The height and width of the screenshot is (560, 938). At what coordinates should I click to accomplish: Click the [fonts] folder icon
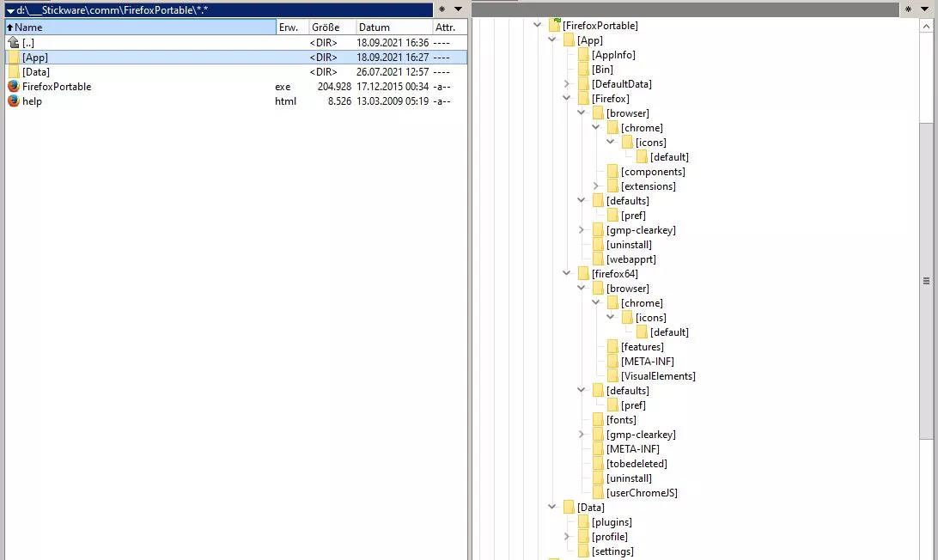(x=598, y=419)
